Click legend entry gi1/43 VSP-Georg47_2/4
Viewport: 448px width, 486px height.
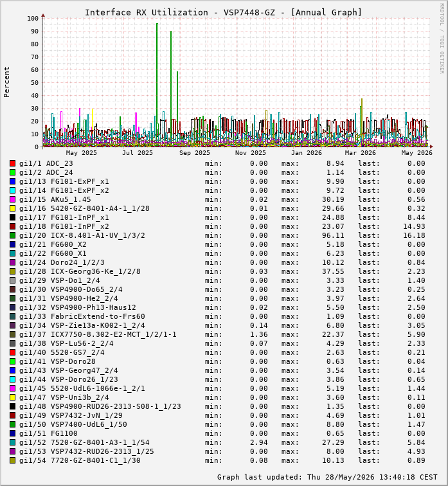point(69,370)
